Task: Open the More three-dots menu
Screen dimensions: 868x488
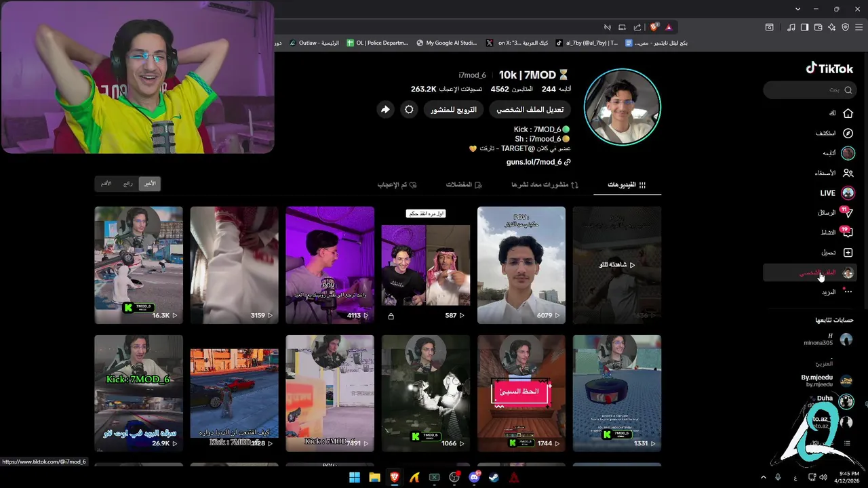Action: tap(847, 292)
